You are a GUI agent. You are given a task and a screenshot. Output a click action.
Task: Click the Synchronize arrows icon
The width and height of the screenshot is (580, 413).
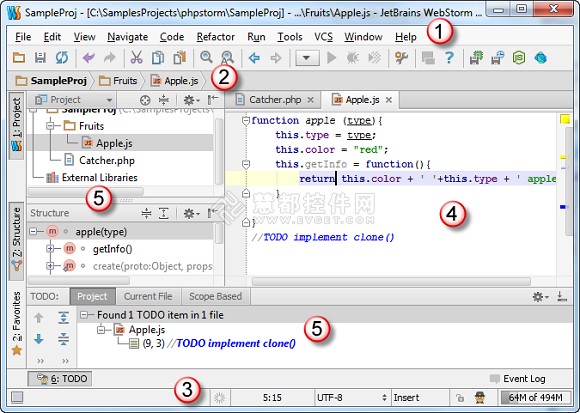point(62,58)
